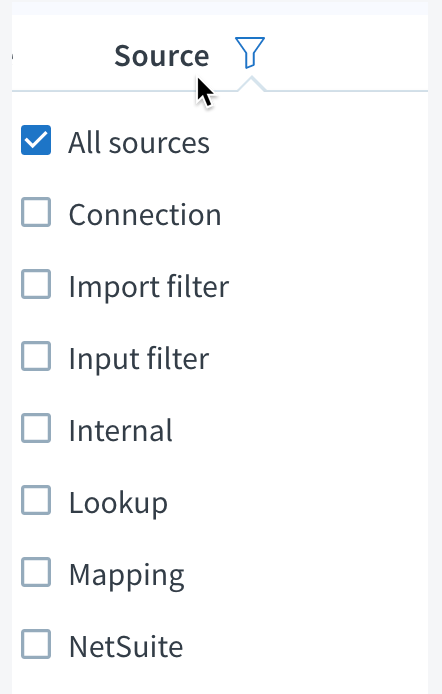442x694 pixels.
Task: Open the Source column filter funnel icon
Action: [x=250, y=53]
